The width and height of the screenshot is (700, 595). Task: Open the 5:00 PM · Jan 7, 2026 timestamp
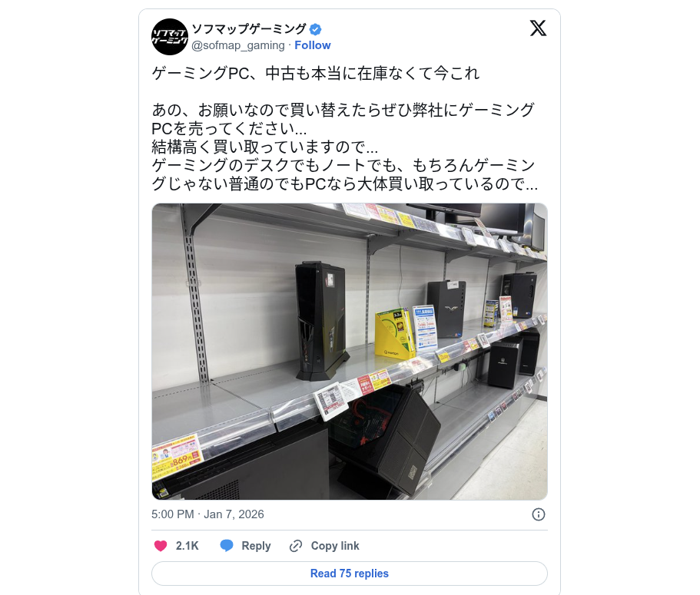207,514
